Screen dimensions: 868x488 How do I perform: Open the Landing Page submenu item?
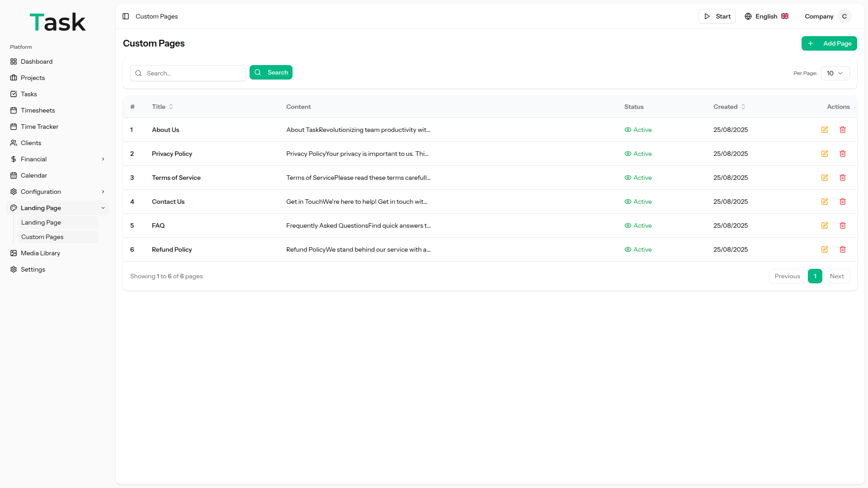coord(41,222)
